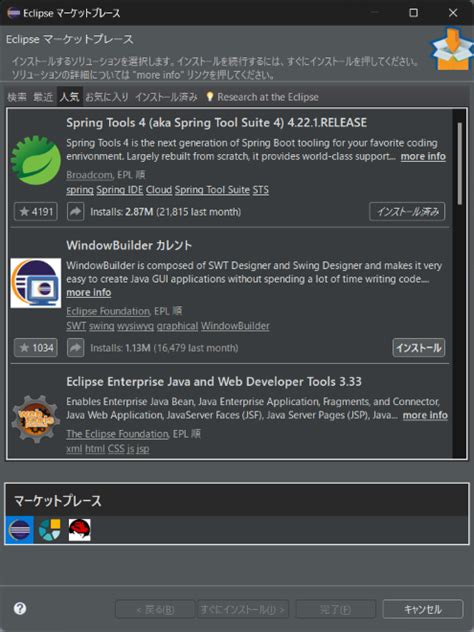Select the Eclipse marketplace catalog icon
This screenshot has height=632, width=474.
[x=19, y=530]
